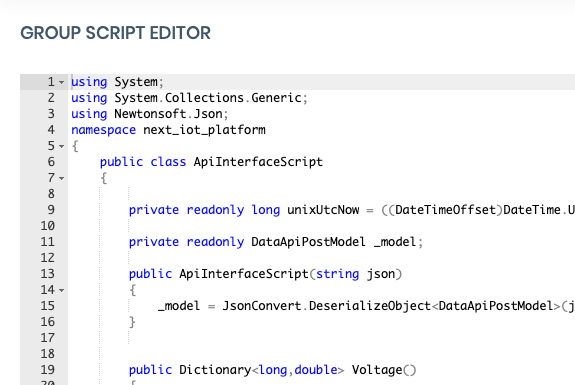
Task: Click the 'json' parameter on line 13
Action: pos(381,274)
